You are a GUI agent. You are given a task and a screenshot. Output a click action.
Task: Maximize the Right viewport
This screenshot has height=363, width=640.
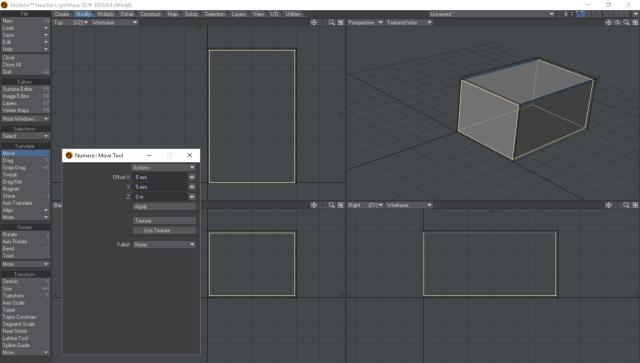635,205
